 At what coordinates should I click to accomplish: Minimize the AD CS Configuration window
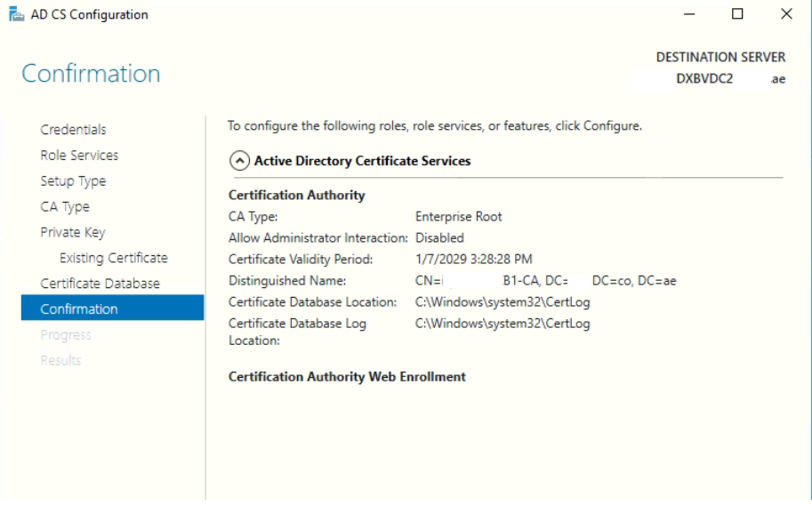688,14
